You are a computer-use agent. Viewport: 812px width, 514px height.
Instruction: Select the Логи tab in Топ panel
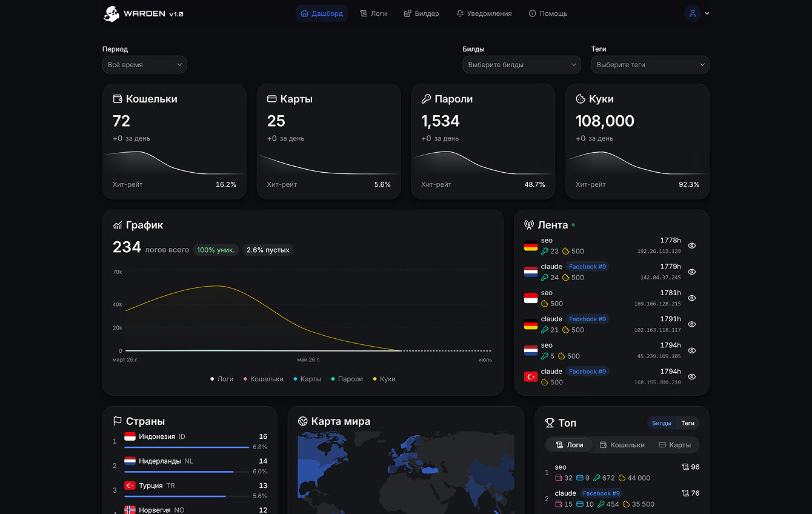click(x=570, y=445)
